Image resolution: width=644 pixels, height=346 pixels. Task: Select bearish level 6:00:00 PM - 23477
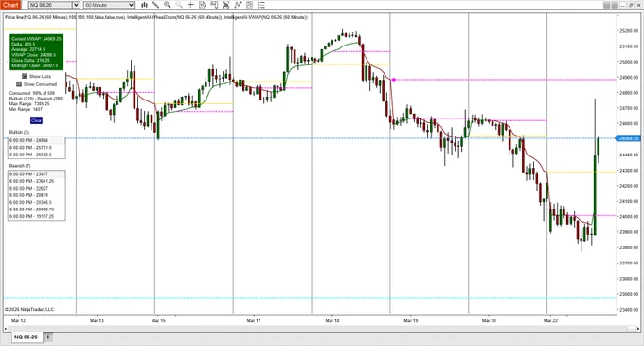pyautogui.click(x=36, y=174)
